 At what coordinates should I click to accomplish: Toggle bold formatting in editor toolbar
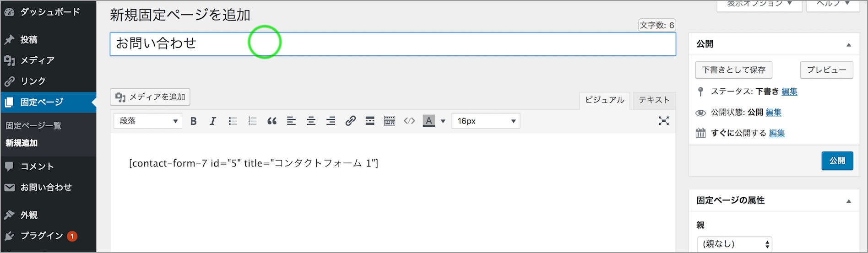[193, 121]
